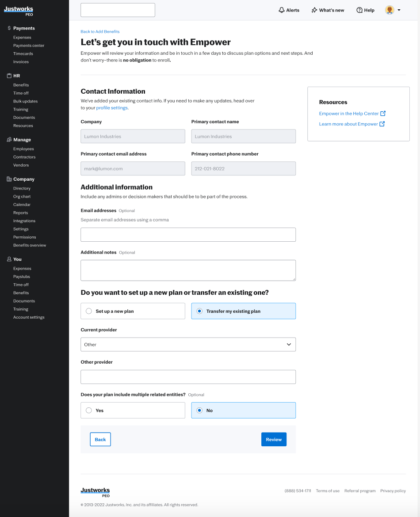This screenshot has height=517, width=420.
Task: Choose No for multiple related entities
Action: tap(244, 410)
